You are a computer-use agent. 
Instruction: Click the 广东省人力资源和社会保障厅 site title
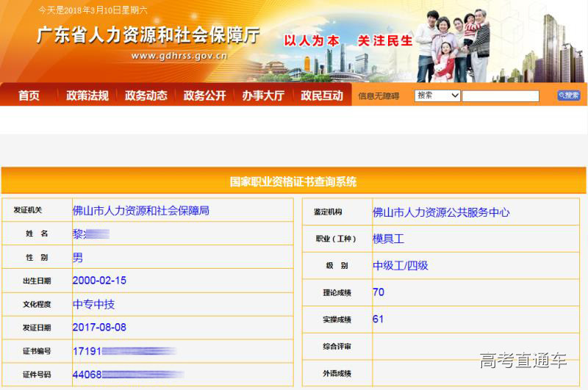[x=148, y=35]
